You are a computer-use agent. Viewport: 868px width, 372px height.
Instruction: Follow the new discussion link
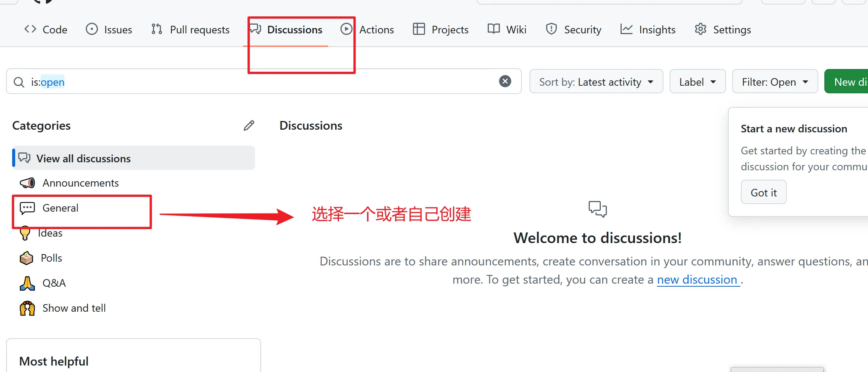698,280
